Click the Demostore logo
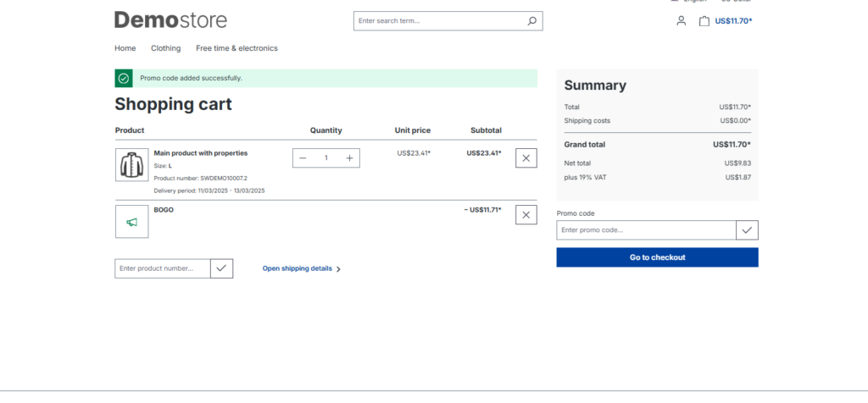The image size is (868, 403). tap(170, 19)
